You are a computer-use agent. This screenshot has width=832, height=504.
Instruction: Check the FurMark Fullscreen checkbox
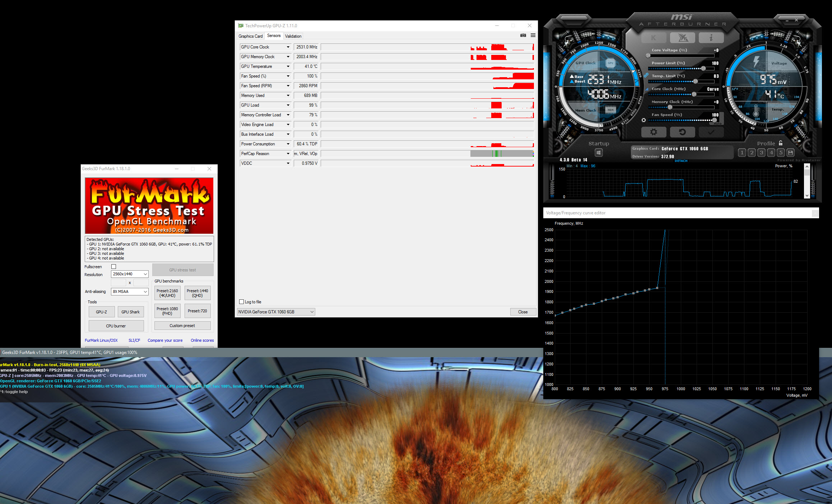tap(114, 267)
